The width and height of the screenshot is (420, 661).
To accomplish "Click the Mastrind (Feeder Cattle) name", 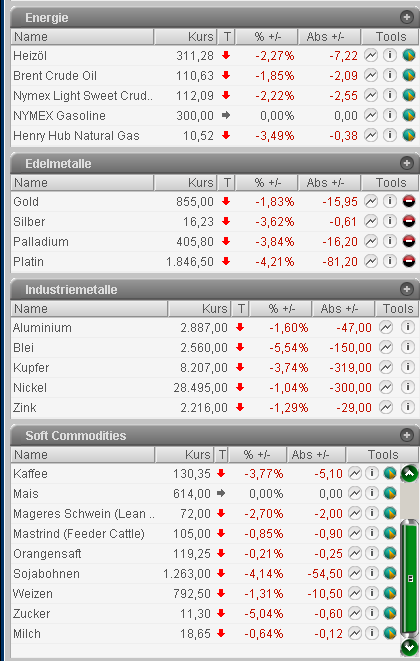I will [79, 534].
